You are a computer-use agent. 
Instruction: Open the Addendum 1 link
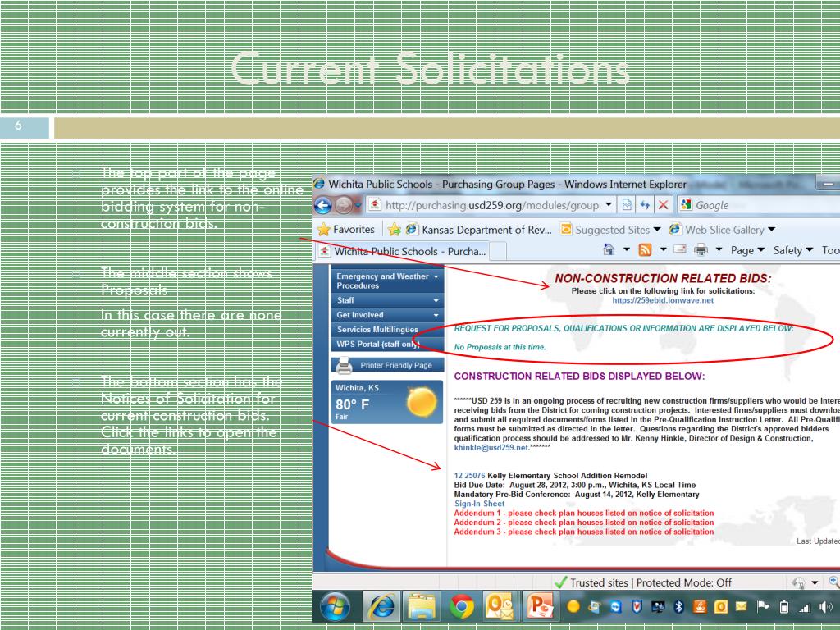tap(583, 514)
